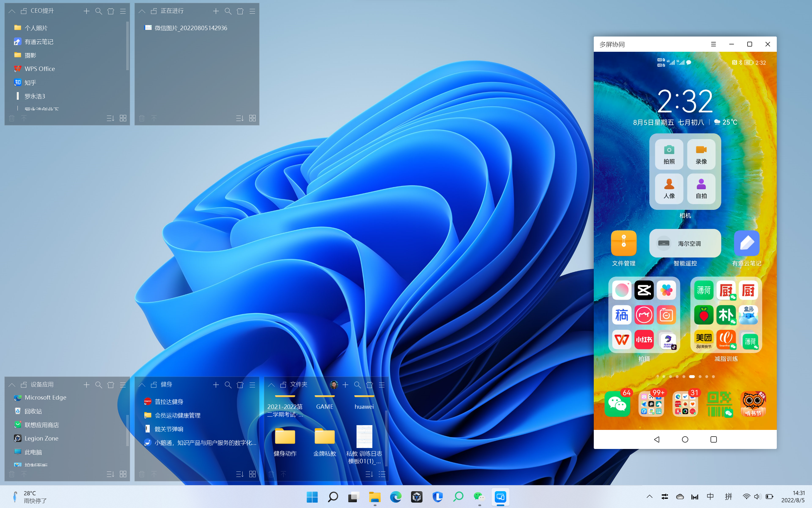
Task: Tap phone back navigation triangle
Action: [x=657, y=439]
